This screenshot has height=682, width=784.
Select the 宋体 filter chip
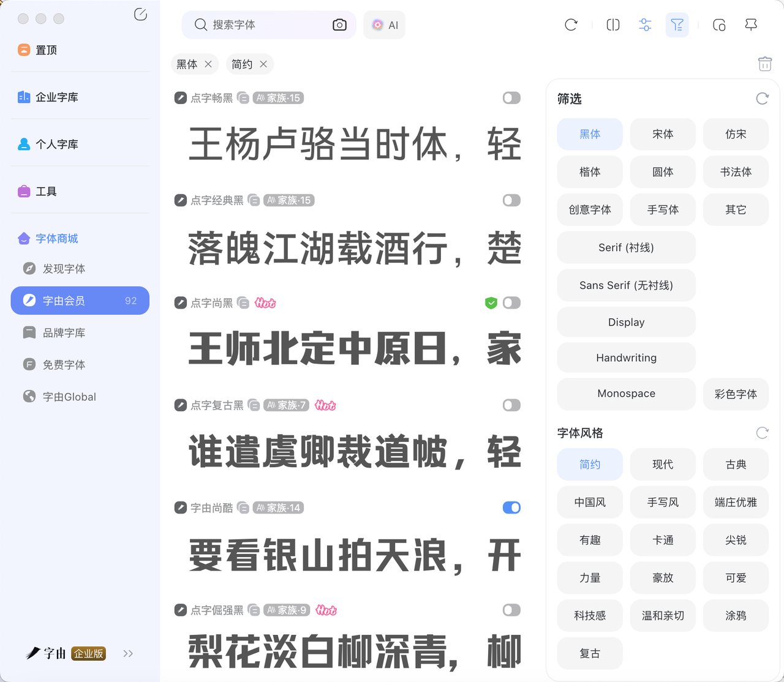663,134
